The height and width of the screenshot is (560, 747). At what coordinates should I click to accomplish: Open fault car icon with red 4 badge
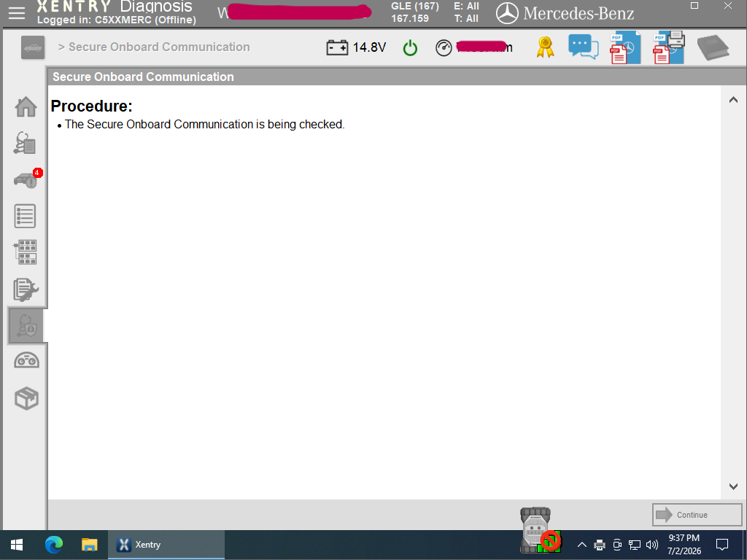click(x=28, y=179)
